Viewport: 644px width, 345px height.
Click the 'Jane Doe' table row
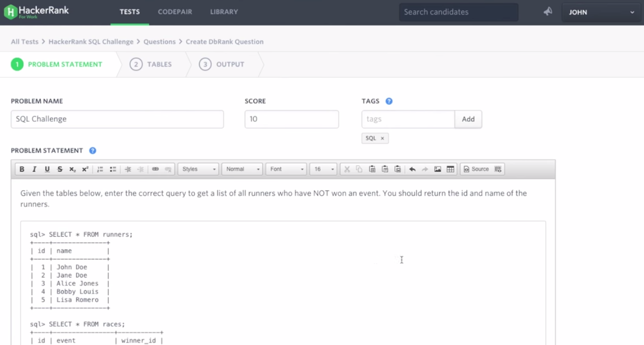pyautogui.click(x=69, y=275)
